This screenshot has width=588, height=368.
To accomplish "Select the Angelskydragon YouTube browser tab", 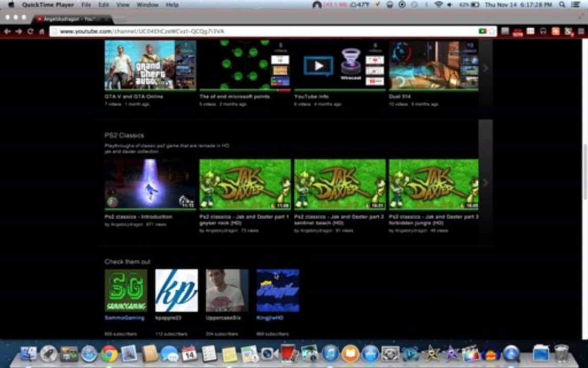I will (x=71, y=19).
